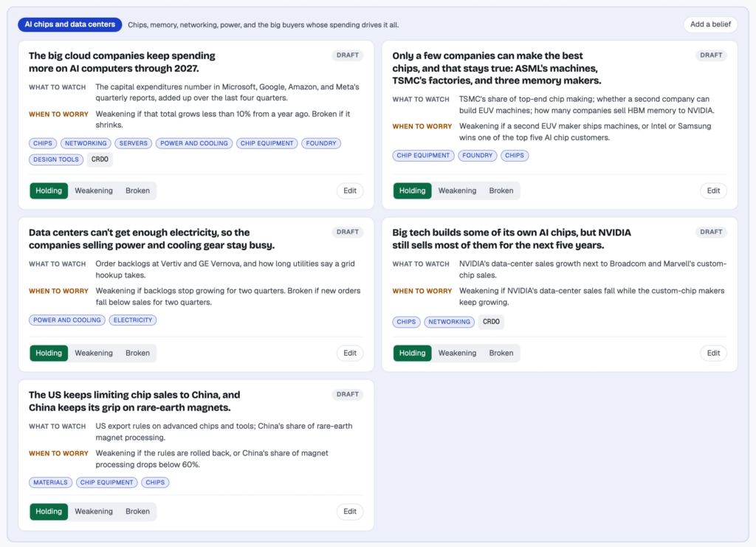Click DRAFT badge on cloud spending card
Viewport: 756px width, 547px height.
click(348, 55)
